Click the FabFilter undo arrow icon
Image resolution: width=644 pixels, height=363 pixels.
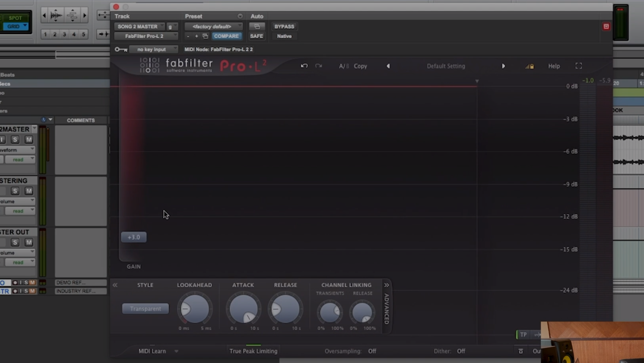pos(304,66)
